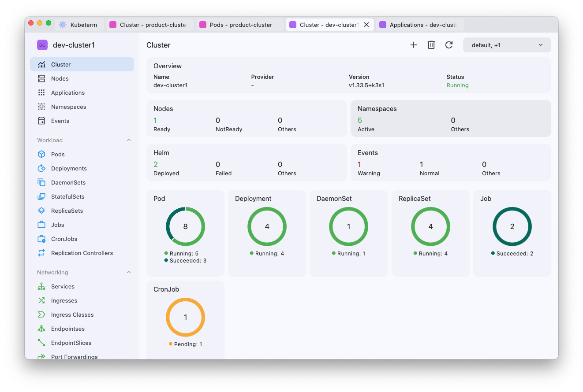Select the Ingress Classes icon

pyautogui.click(x=41, y=314)
